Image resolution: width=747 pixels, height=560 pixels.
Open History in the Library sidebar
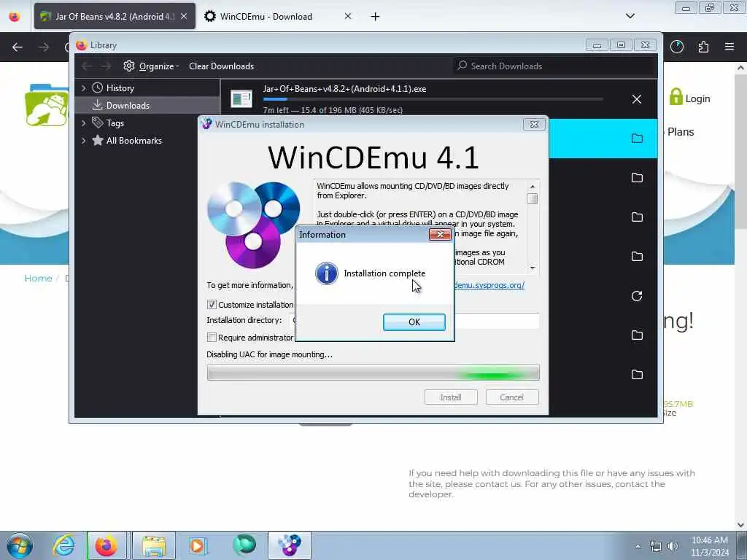pos(120,87)
